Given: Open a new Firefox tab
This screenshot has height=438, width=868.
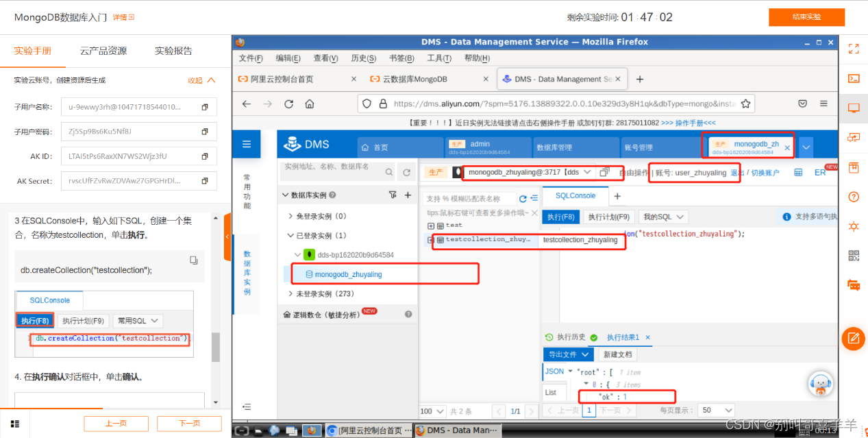Looking at the screenshot, I should coord(640,80).
